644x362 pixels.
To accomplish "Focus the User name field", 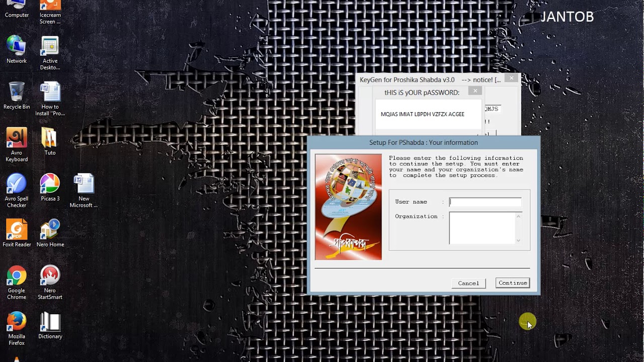I will click(x=485, y=202).
